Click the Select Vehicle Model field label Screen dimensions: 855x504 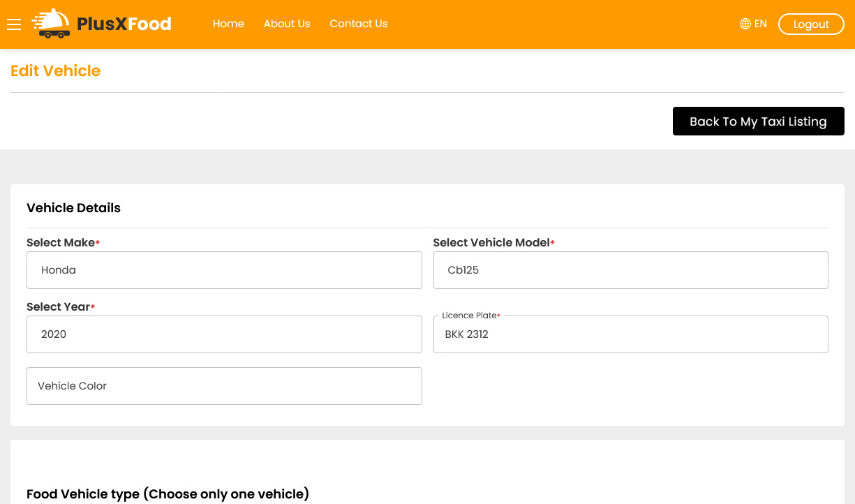coord(491,243)
